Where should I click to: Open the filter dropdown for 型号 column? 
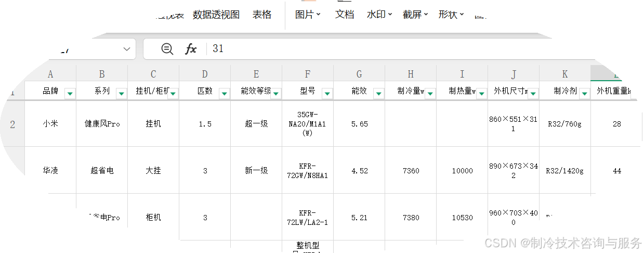327,93
